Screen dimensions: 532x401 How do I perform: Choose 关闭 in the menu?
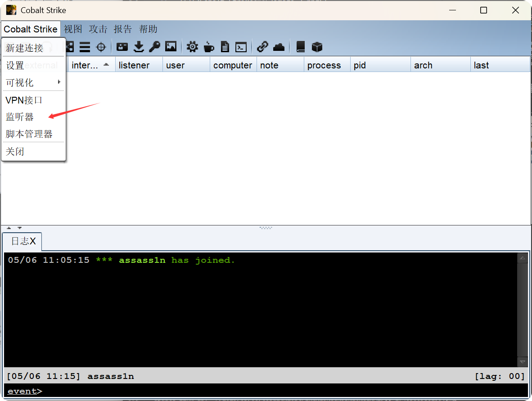click(34, 152)
